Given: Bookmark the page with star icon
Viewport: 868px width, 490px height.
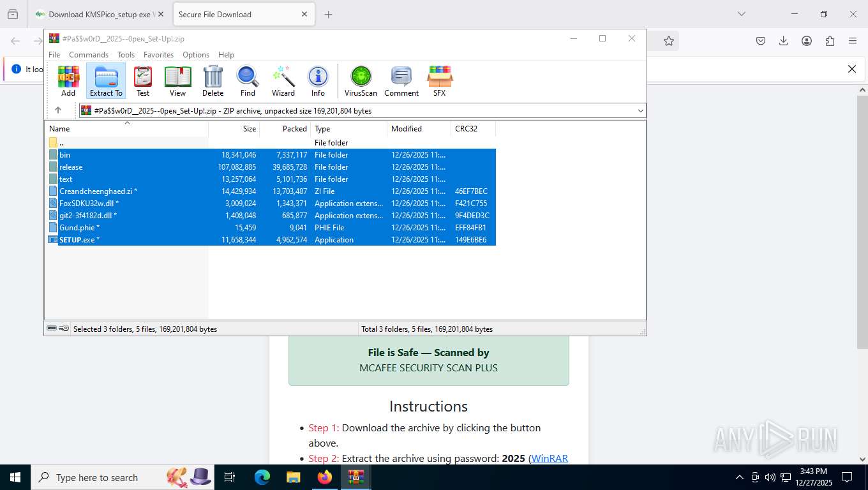Looking at the screenshot, I should [x=668, y=41].
